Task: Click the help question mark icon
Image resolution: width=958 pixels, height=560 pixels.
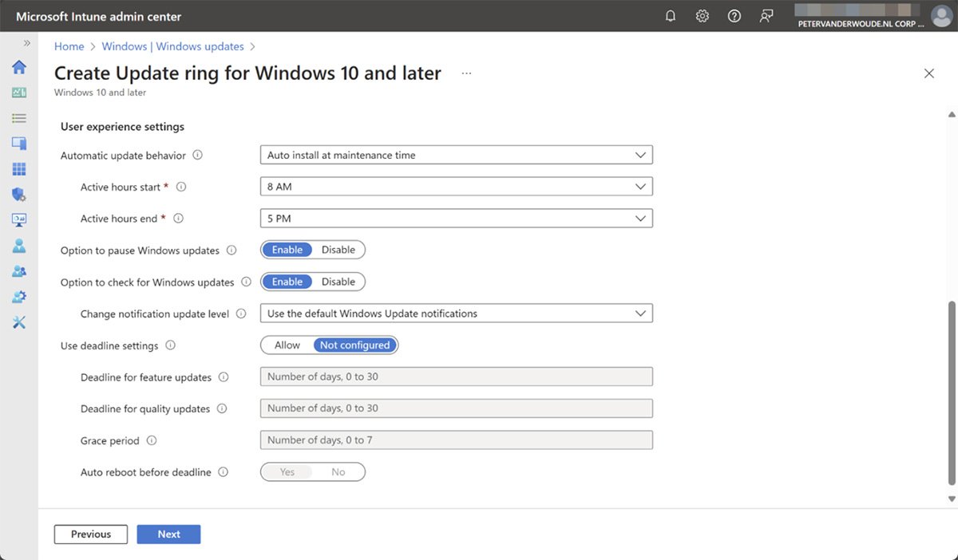Action: 734,16
